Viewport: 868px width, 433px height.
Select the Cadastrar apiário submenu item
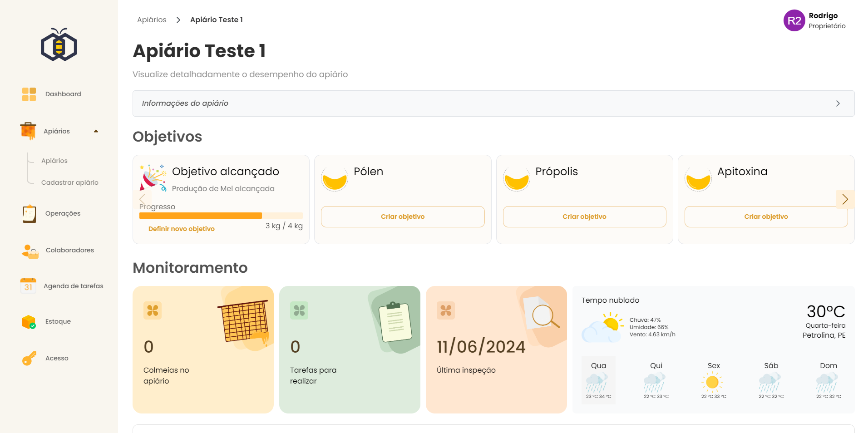click(x=69, y=182)
